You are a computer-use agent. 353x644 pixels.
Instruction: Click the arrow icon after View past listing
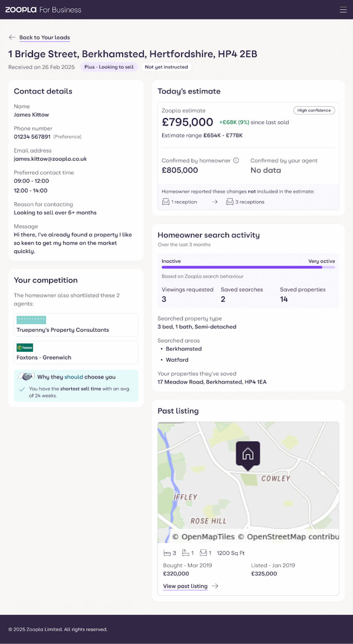(215, 586)
